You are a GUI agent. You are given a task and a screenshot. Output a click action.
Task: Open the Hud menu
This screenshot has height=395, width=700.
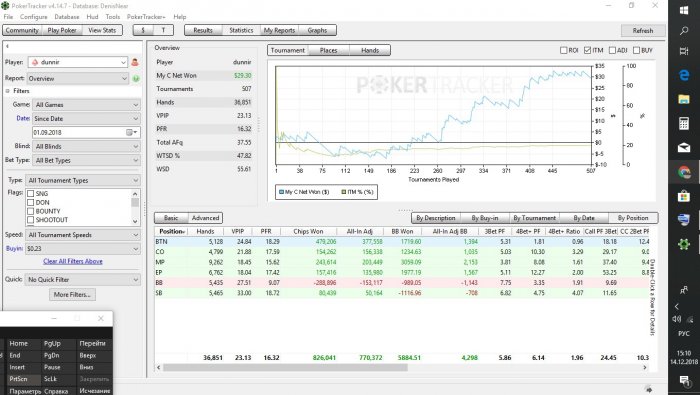[x=92, y=17]
